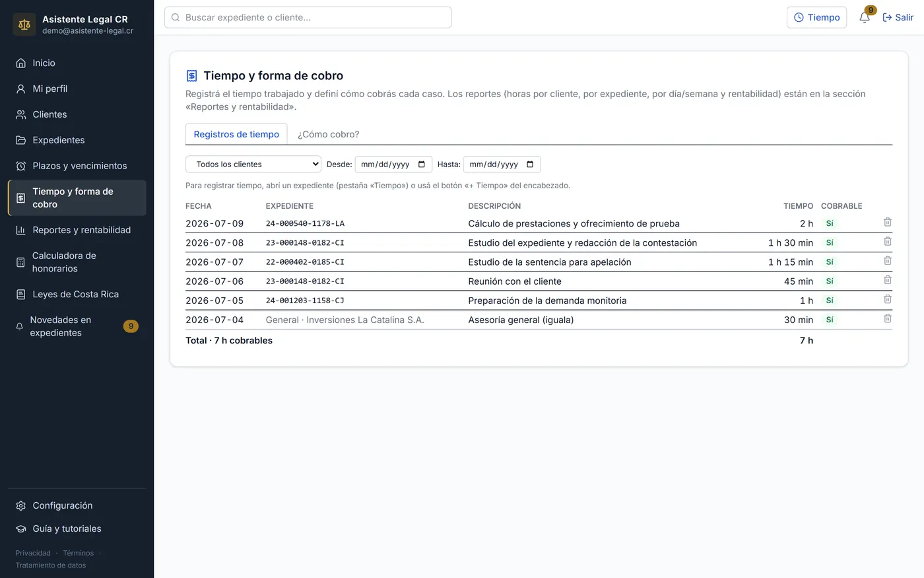Focus the Buscar expediente o cliente field
This screenshot has height=578, width=924.
point(308,18)
